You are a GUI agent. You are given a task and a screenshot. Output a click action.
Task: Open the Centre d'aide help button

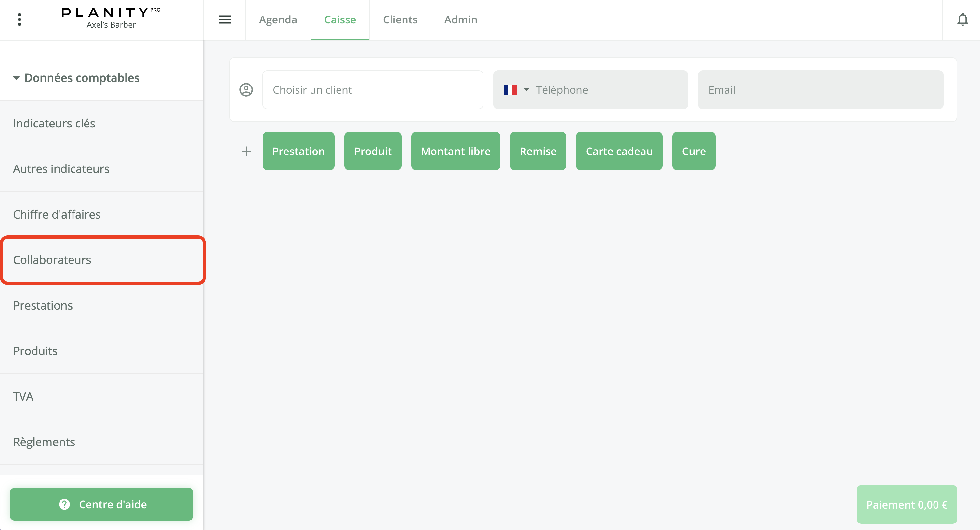(x=101, y=504)
